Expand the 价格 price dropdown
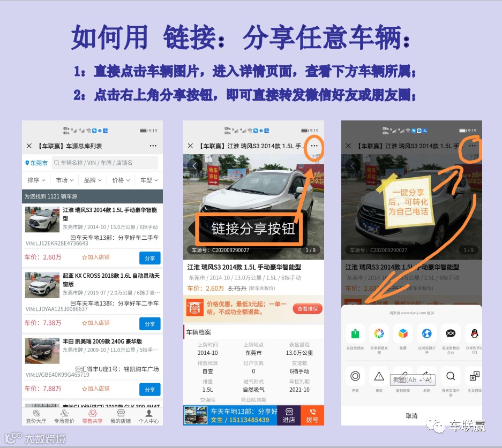502x448 pixels. (x=121, y=180)
